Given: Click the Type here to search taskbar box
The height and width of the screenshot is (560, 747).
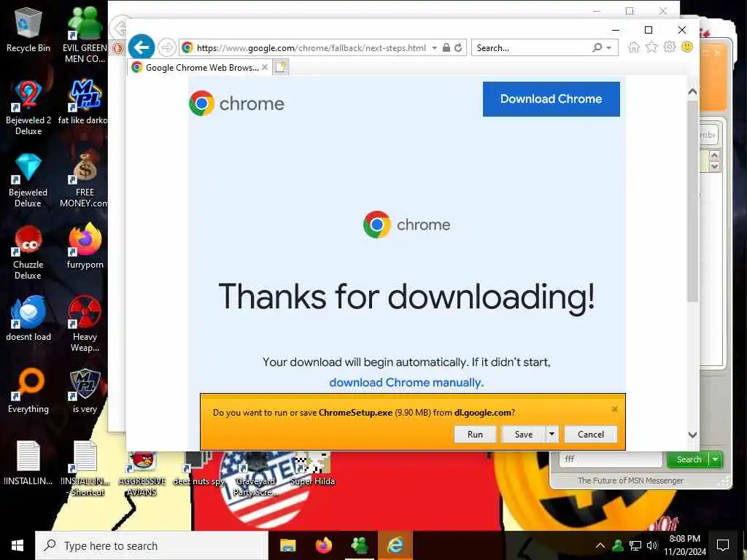Looking at the screenshot, I should (x=152, y=545).
